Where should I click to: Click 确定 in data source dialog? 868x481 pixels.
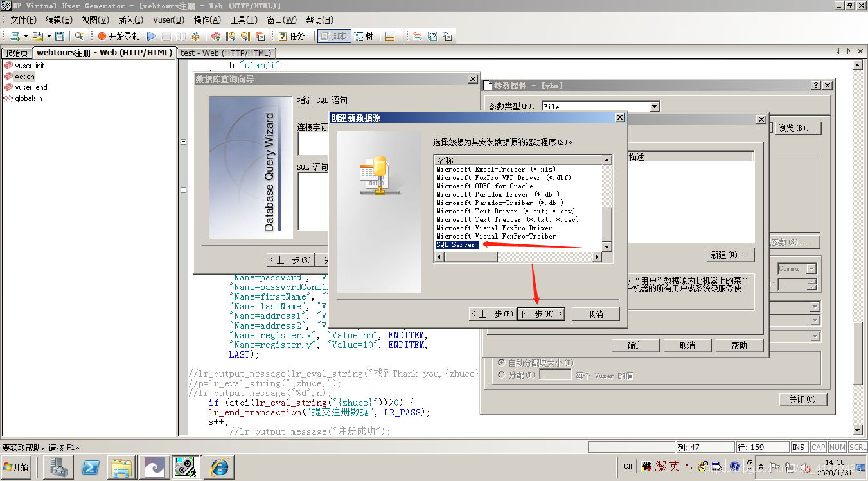pyautogui.click(x=635, y=345)
